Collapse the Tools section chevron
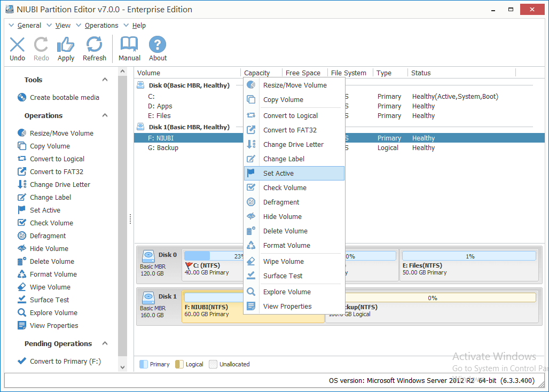Viewport: 549px width, 392px height. pyautogui.click(x=105, y=80)
